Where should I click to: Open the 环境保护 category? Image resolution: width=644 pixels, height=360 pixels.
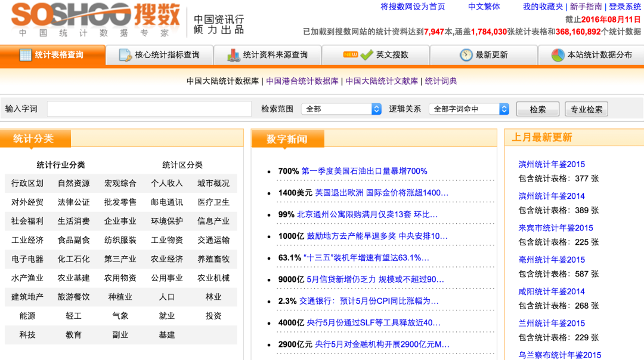(x=167, y=221)
